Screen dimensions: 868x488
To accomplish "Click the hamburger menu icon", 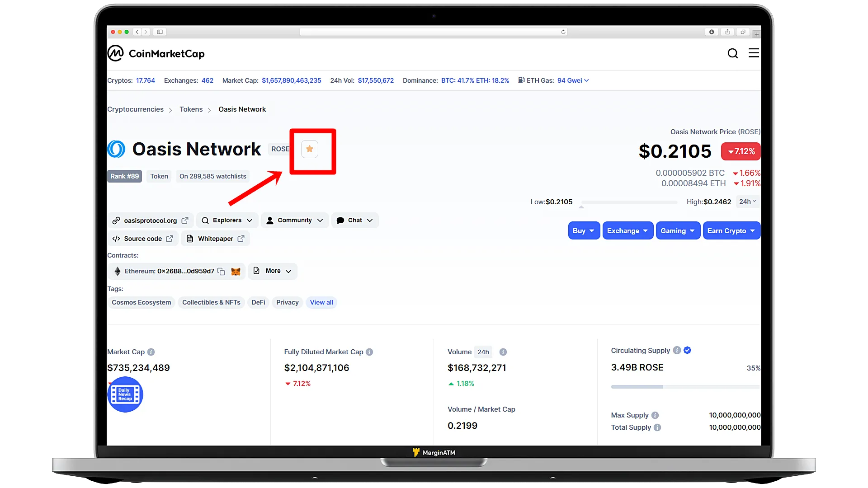I will point(754,53).
